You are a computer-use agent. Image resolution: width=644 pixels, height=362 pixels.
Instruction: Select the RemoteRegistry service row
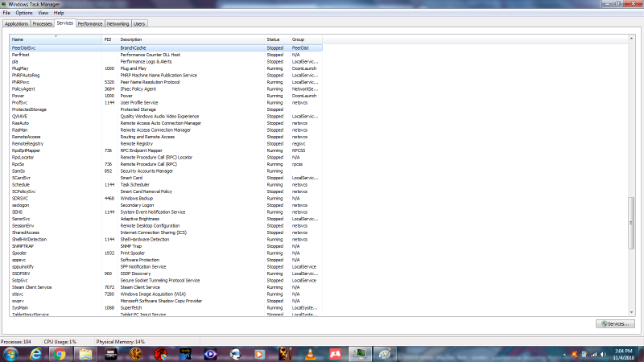[166, 144]
